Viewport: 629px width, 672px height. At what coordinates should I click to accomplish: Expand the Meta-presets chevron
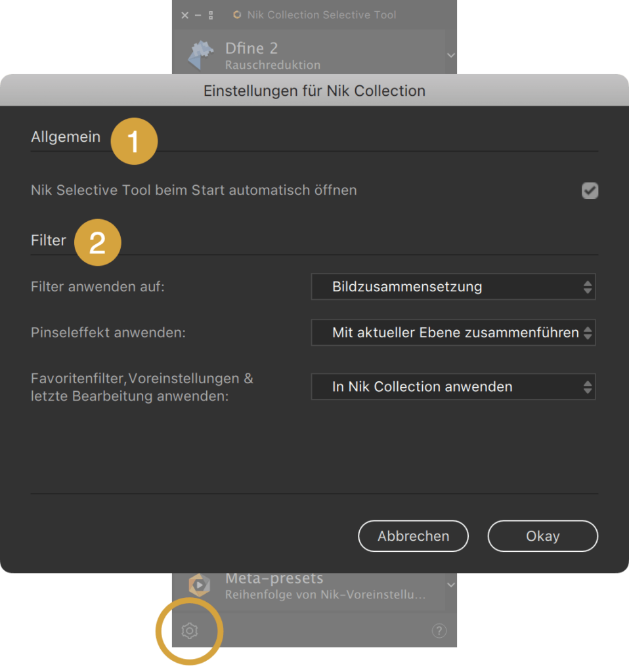[450, 585]
